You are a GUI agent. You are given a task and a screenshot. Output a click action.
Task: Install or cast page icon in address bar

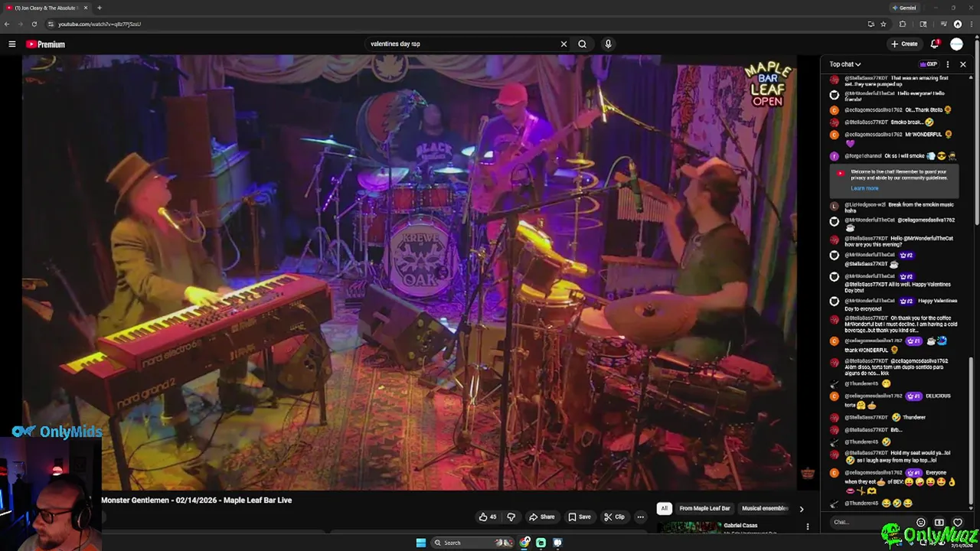(x=871, y=24)
